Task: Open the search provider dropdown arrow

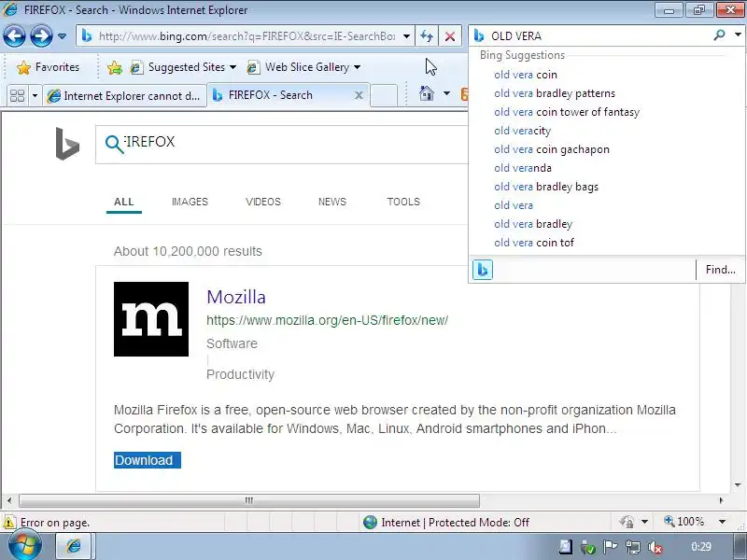Action: point(738,35)
